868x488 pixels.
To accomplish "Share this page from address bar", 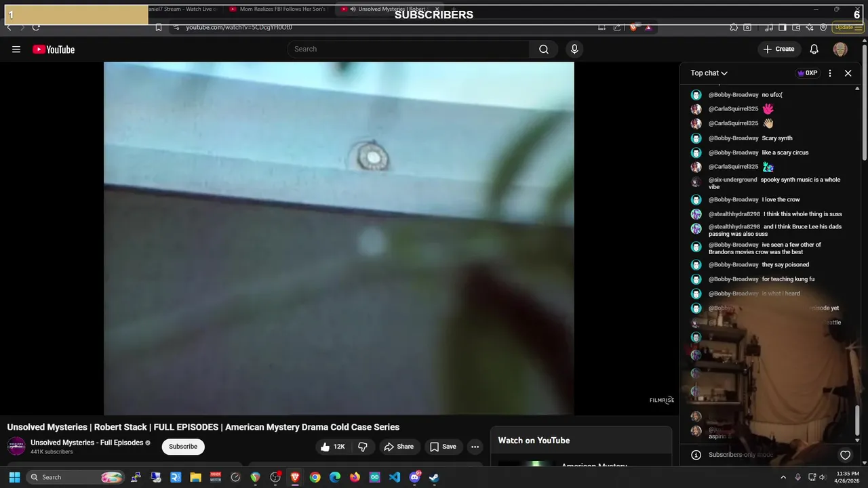I will pos(617,27).
